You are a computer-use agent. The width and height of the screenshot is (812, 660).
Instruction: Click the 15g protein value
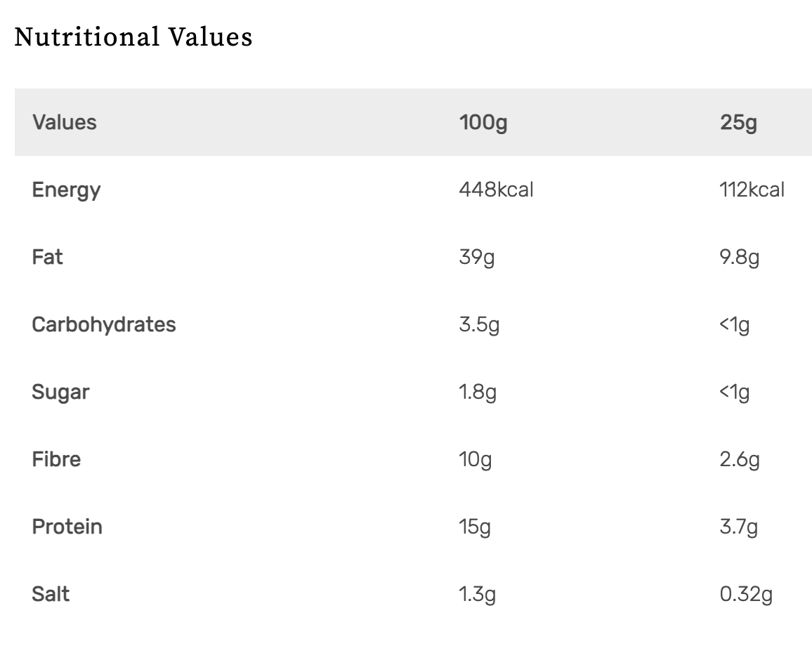475,527
